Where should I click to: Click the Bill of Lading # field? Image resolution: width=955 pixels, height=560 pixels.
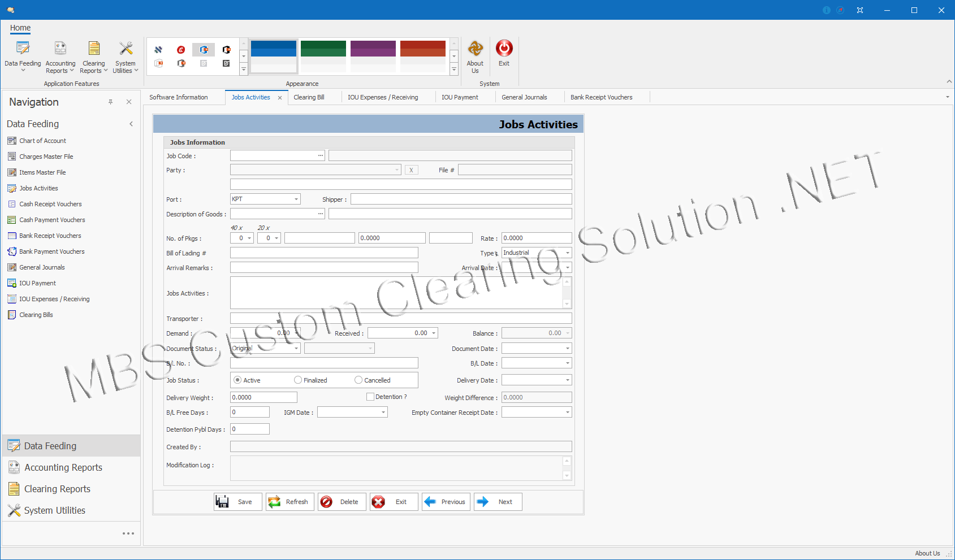point(324,253)
